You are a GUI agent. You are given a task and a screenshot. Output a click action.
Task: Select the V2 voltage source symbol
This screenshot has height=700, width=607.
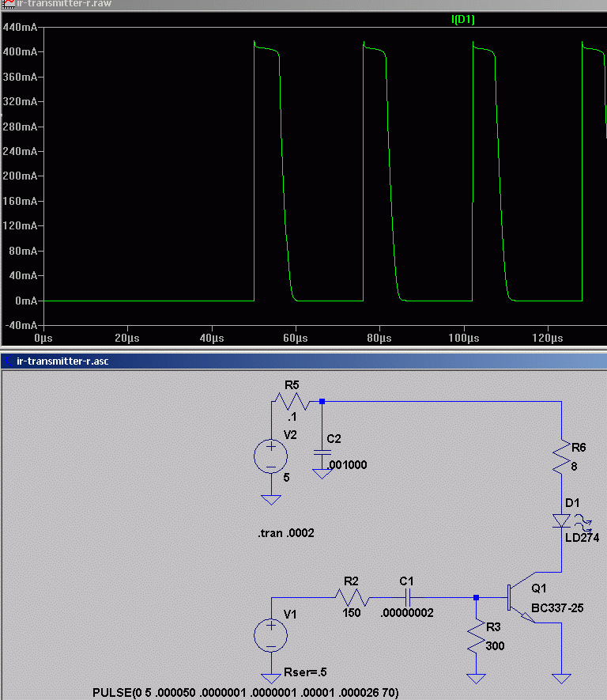pyautogui.click(x=271, y=456)
